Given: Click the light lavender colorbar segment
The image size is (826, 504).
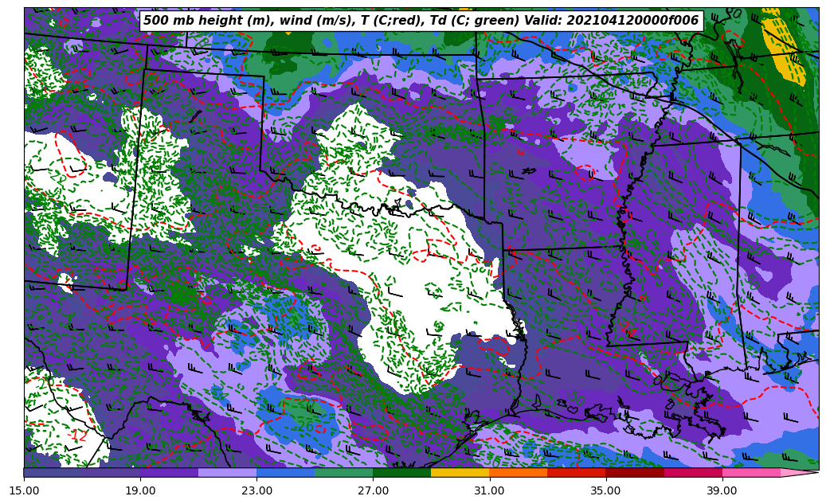Looking at the screenshot, I should [227, 472].
